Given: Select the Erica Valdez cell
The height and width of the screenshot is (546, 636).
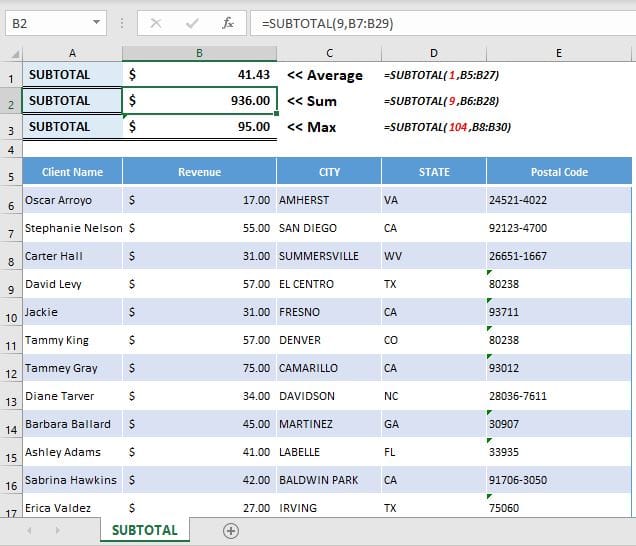Looking at the screenshot, I should coord(72,507).
